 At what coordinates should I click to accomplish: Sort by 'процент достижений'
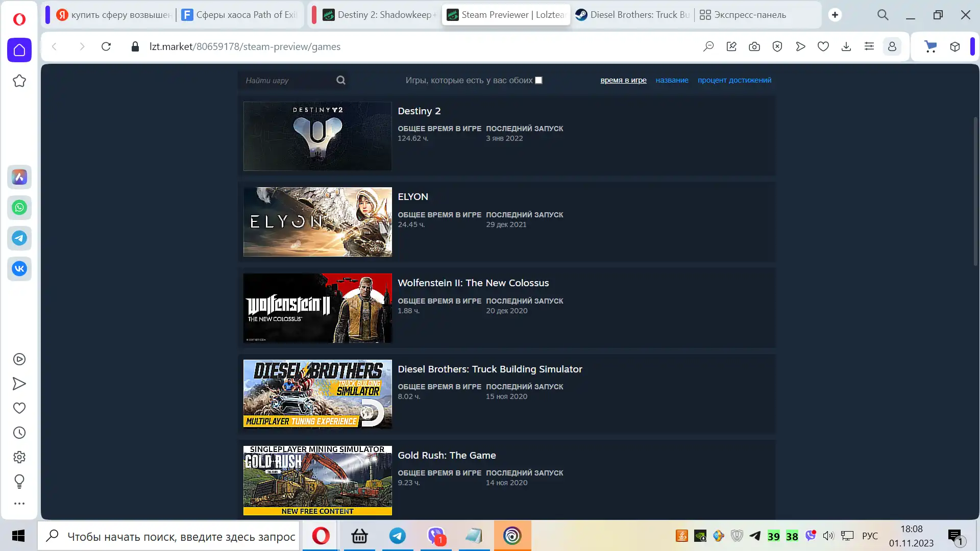(734, 80)
